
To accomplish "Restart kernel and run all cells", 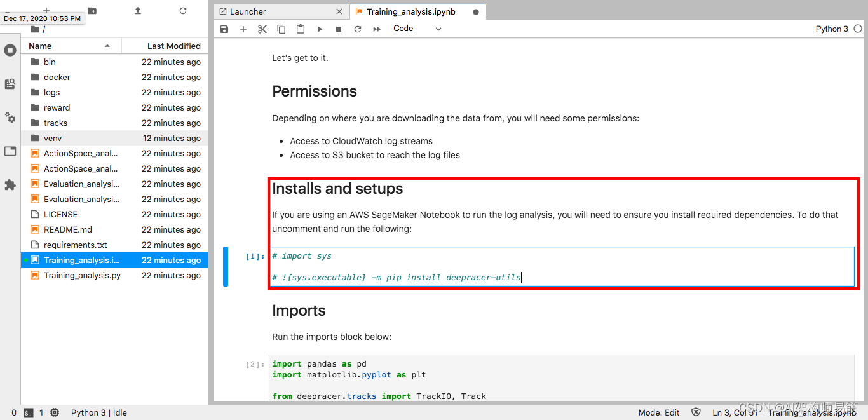I will [377, 29].
